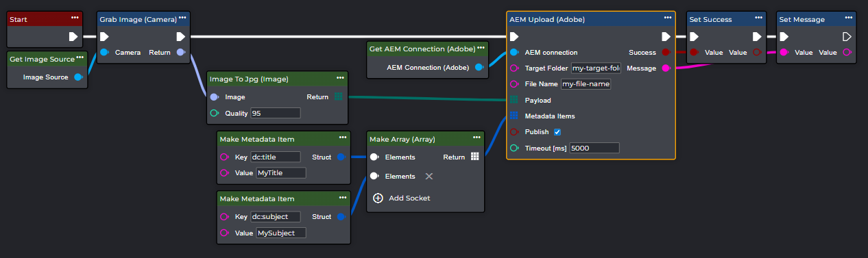
Task: Select the Get AEM Connection (Adobe) title
Action: [422, 49]
